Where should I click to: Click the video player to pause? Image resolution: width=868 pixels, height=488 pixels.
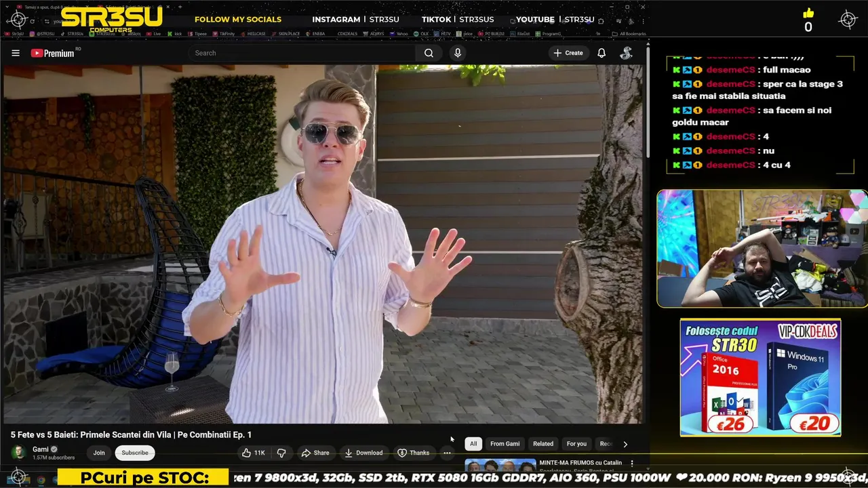tap(323, 244)
